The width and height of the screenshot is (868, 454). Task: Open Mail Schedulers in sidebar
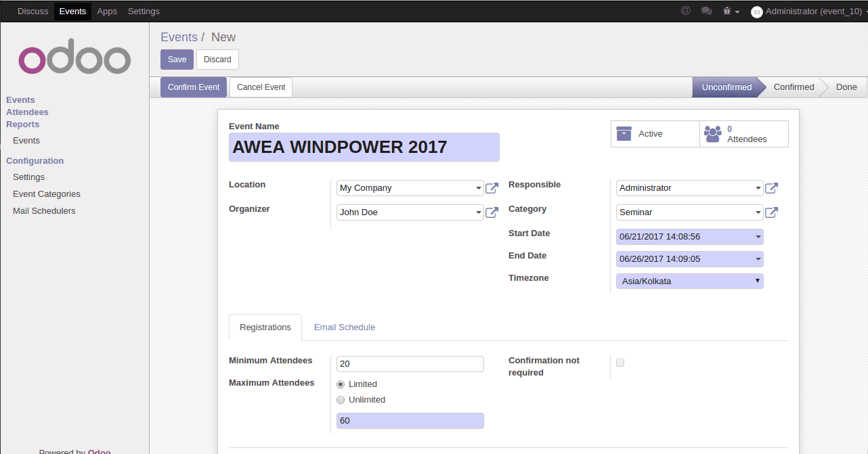[44, 211]
